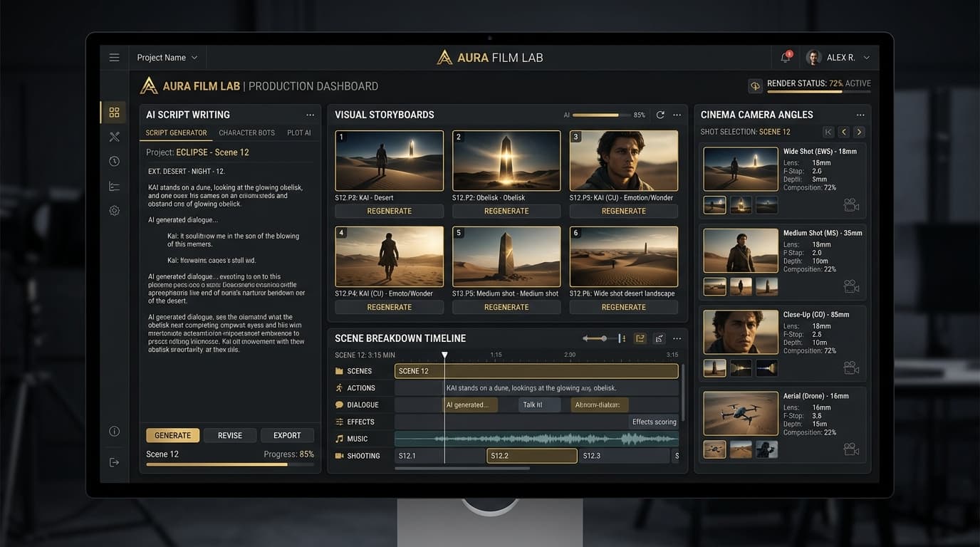Adjust the storyboard AI 85% slider

602,115
